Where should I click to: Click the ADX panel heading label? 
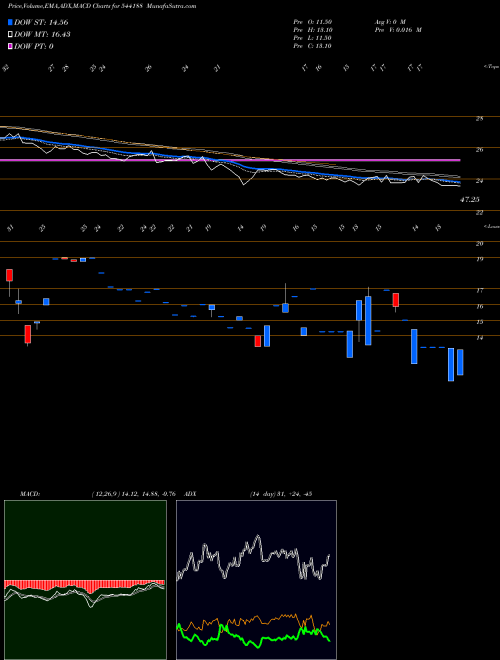point(191,494)
